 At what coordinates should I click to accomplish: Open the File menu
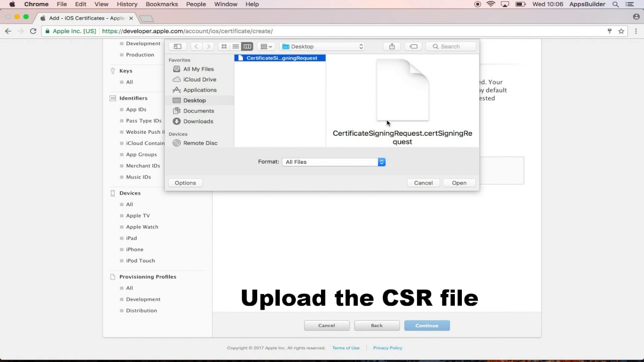click(x=62, y=4)
